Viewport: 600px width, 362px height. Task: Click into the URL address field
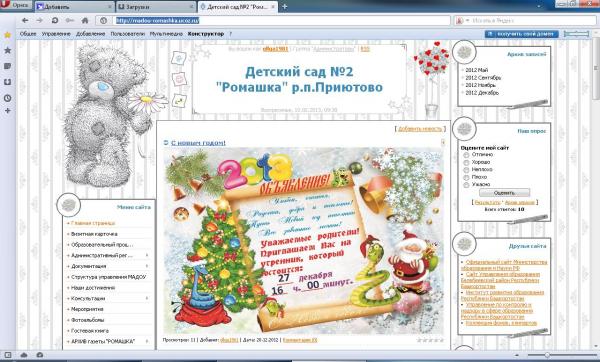(282, 21)
